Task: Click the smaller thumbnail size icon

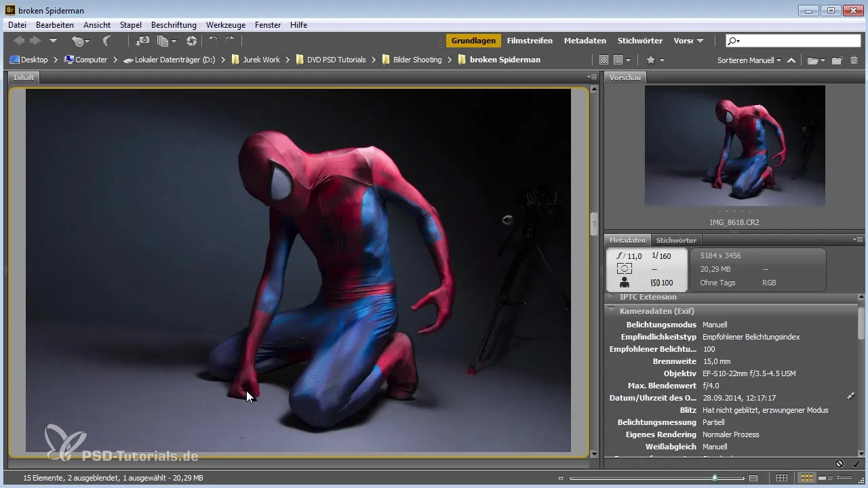Action: (x=561, y=479)
